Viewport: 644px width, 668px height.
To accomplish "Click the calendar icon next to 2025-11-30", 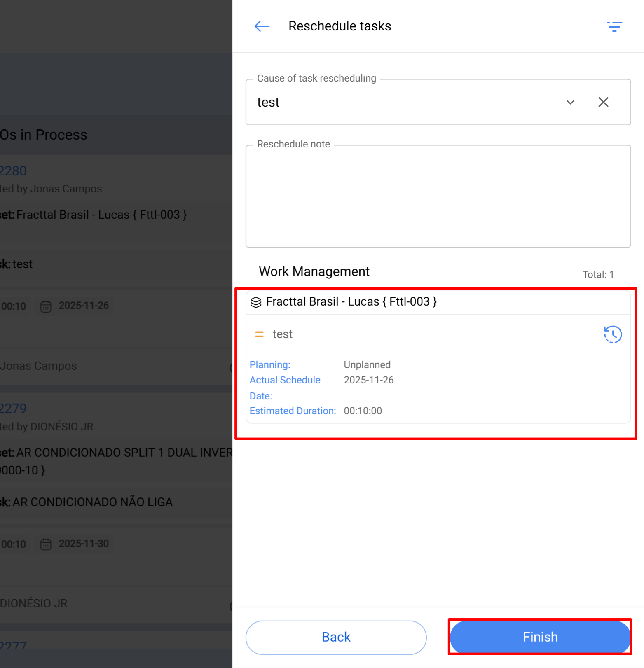I will click(46, 544).
